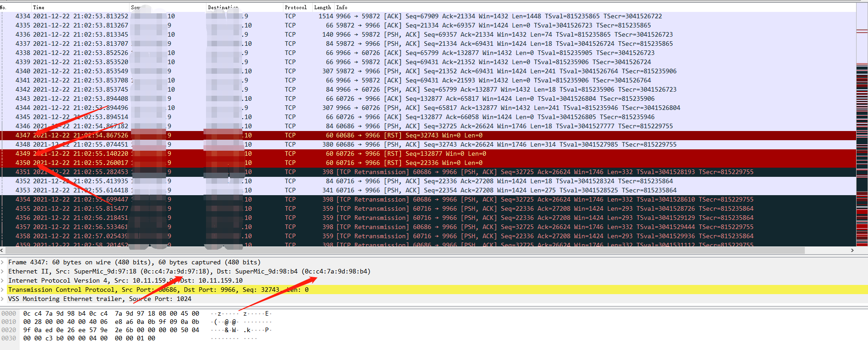Select packet 4356 retransmission row
This screenshot has height=350, width=868.
(428, 218)
